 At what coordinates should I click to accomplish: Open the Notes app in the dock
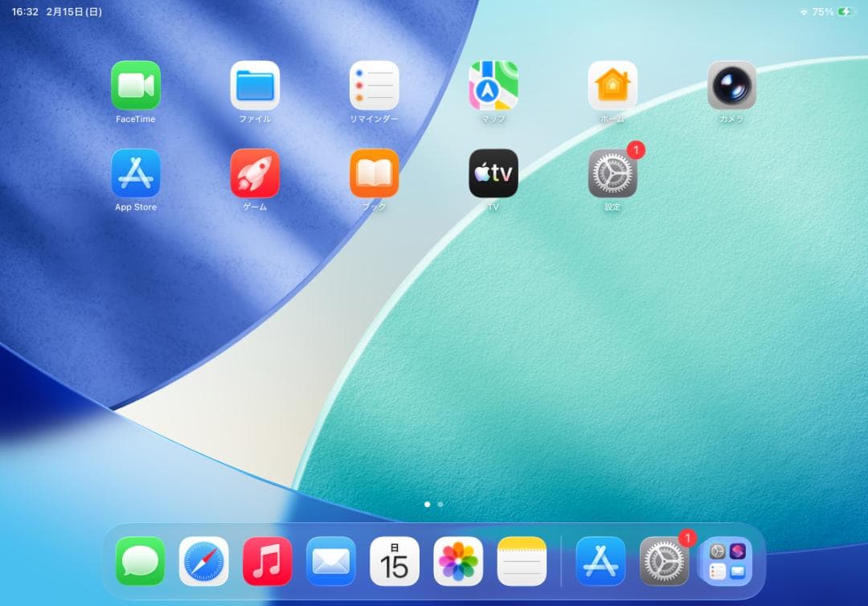click(522, 561)
